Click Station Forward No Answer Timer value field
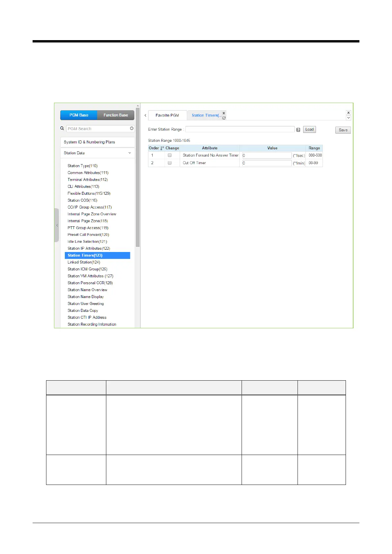The height and width of the screenshot is (554, 392). click(267, 155)
